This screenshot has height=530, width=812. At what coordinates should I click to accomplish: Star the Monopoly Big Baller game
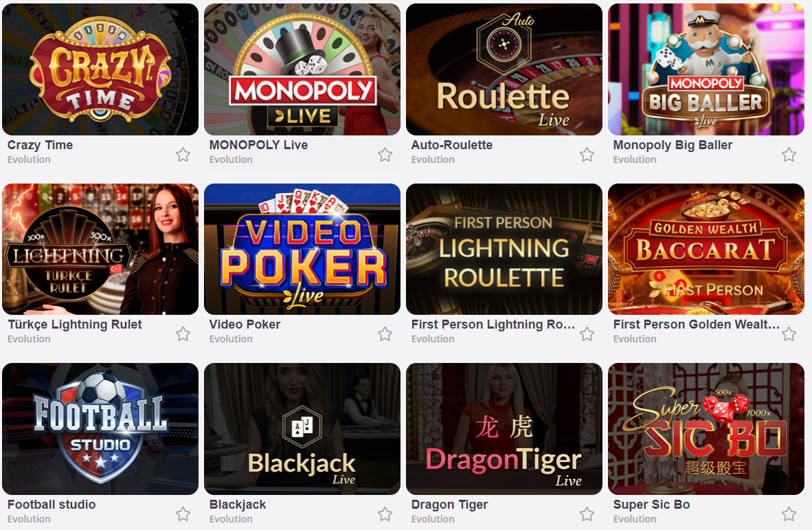(789, 155)
